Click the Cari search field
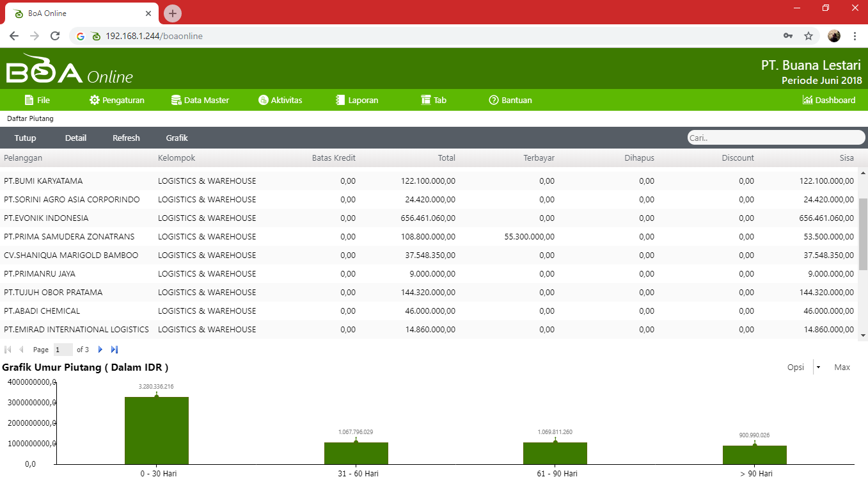868x493 pixels. tap(775, 138)
